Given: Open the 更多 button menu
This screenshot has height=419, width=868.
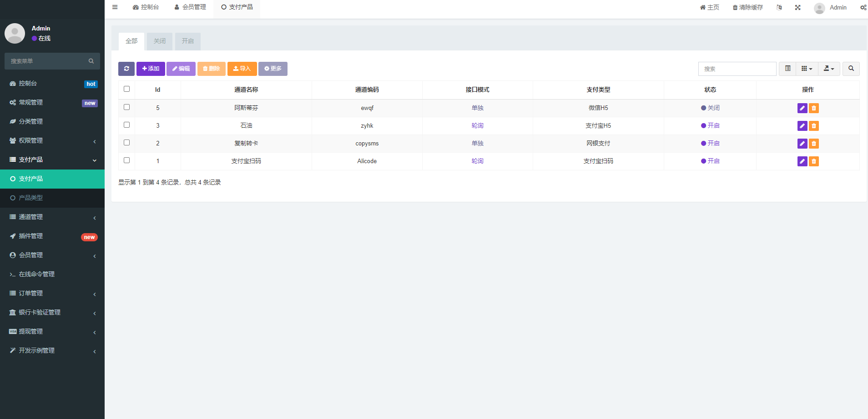Looking at the screenshot, I should click(273, 69).
